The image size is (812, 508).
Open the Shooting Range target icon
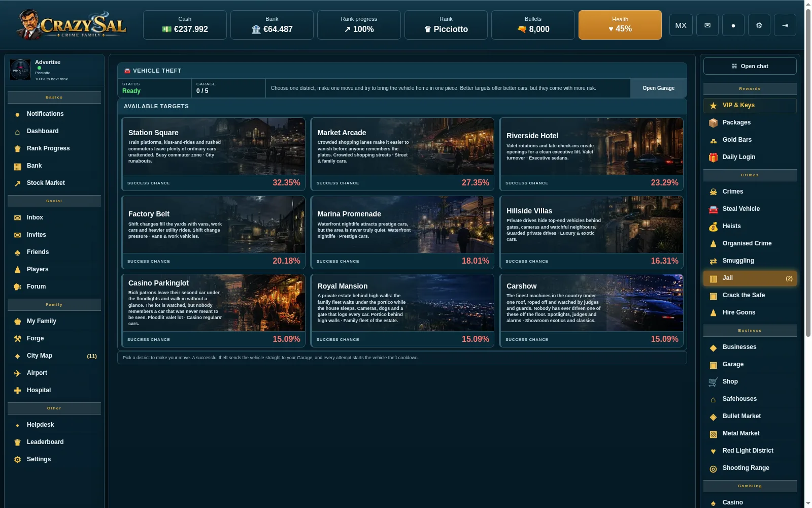tap(713, 468)
